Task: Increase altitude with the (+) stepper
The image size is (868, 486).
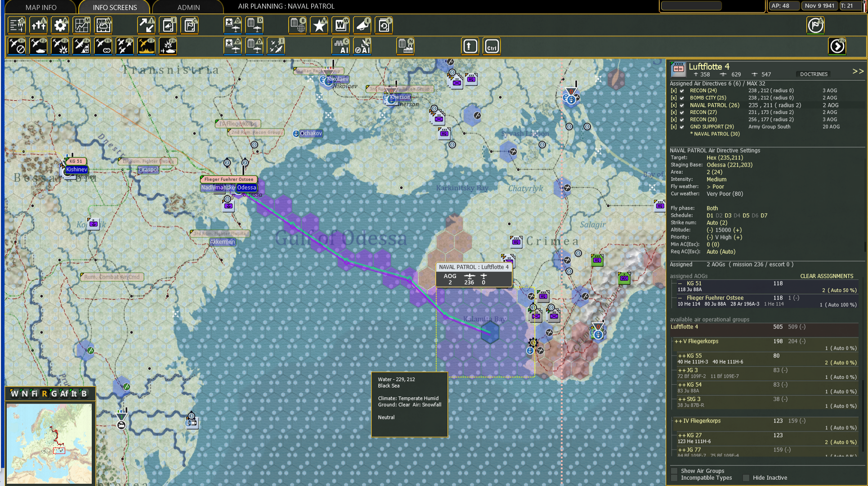Action: (x=738, y=230)
